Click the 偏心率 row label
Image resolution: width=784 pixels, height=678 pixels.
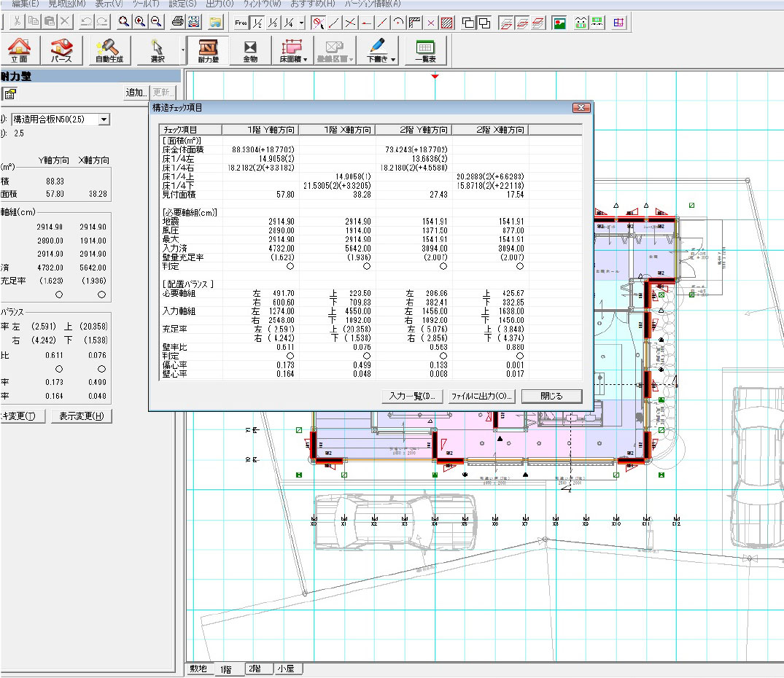(x=174, y=365)
